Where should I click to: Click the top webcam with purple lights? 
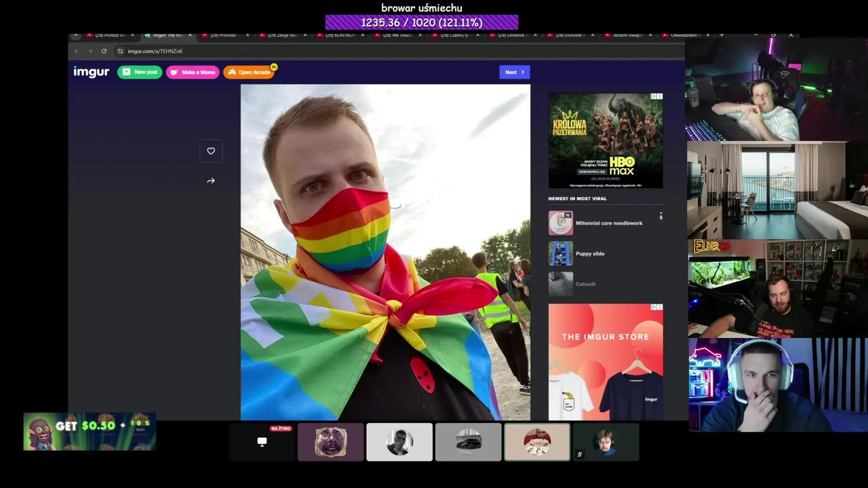pyautogui.click(x=776, y=88)
